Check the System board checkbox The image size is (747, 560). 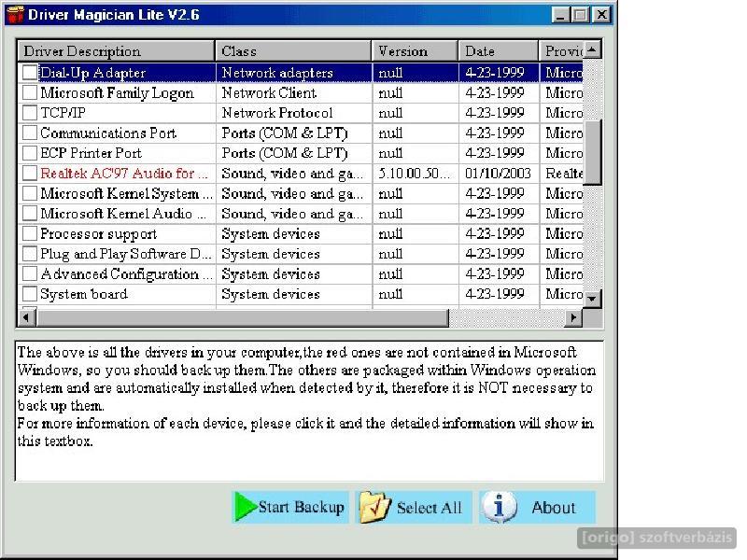click(x=30, y=294)
